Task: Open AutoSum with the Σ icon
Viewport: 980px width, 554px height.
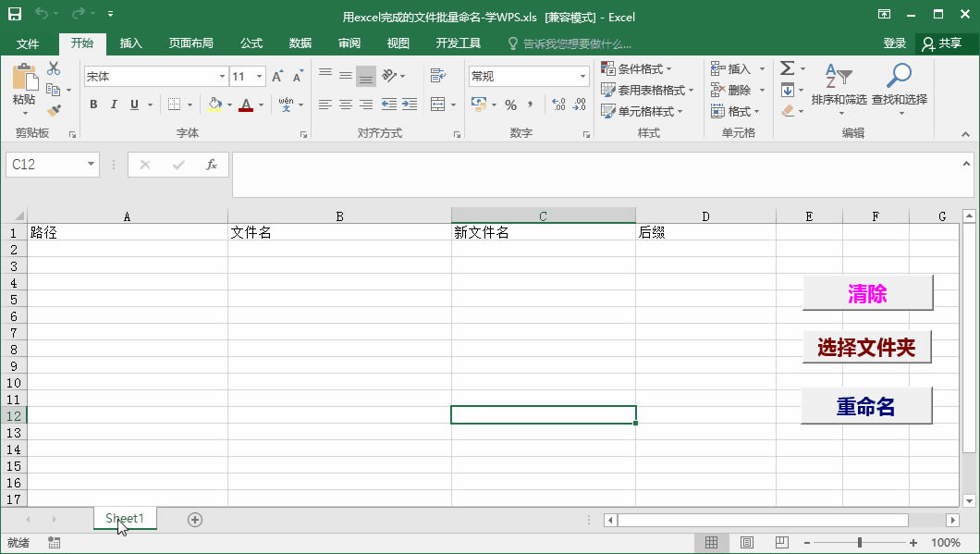Action: click(x=787, y=68)
